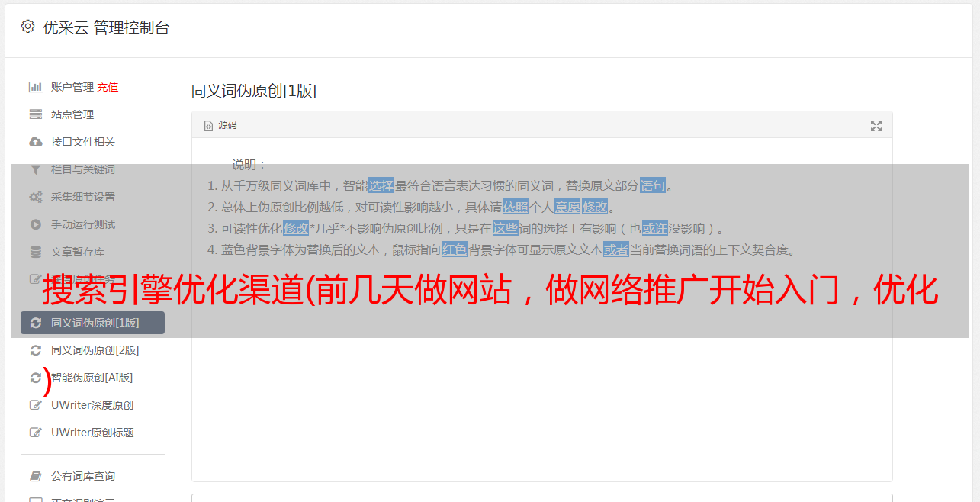Maximize the editor with fullscreen icon
This screenshot has width=980, height=502.
pyautogui.click(x=876, y=126)
